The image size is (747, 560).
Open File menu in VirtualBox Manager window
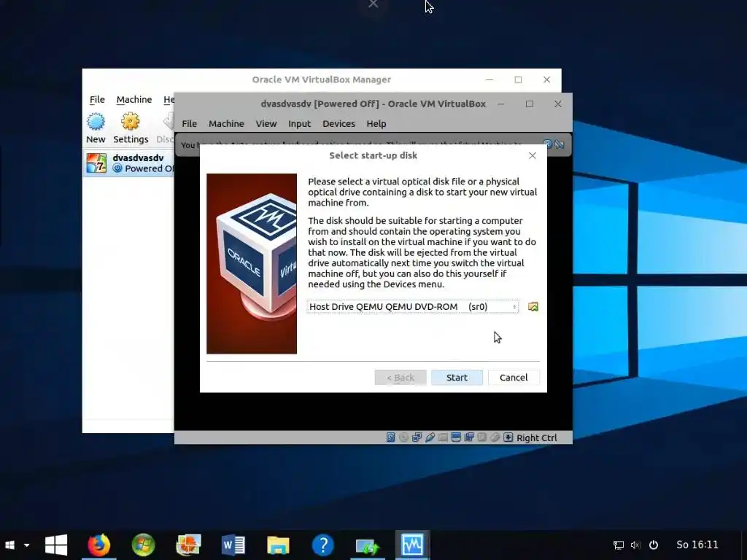[97, 99]
